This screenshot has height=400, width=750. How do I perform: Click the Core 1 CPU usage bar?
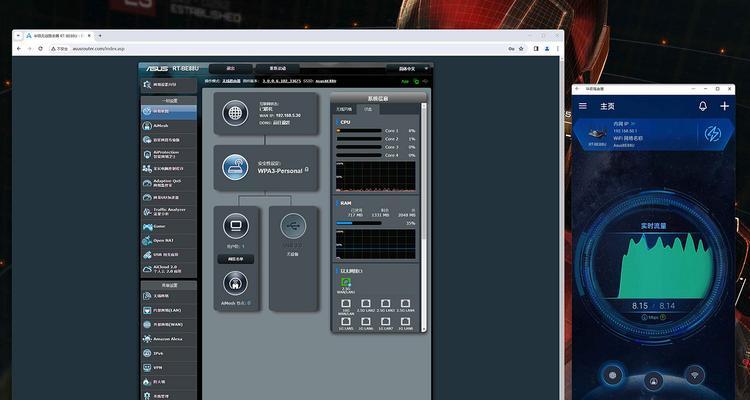point(359,130)
